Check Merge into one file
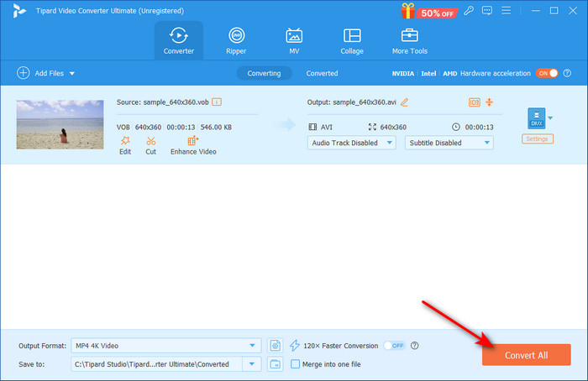Viewport: 588px width, 381px height. (x=295, y=363)
